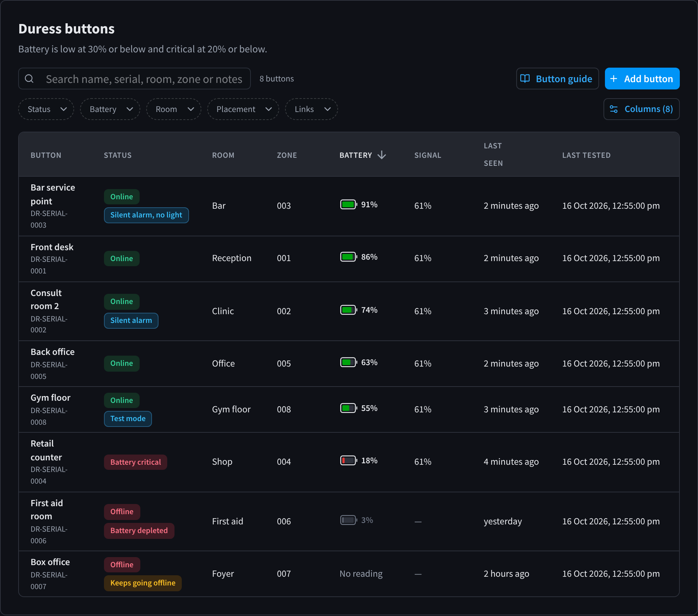Select the 'Back office' button name

click(x=52, y=352)
